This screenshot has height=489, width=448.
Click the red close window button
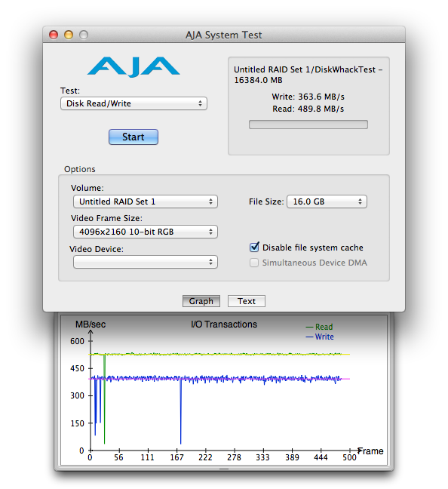(x=54, y=35)
